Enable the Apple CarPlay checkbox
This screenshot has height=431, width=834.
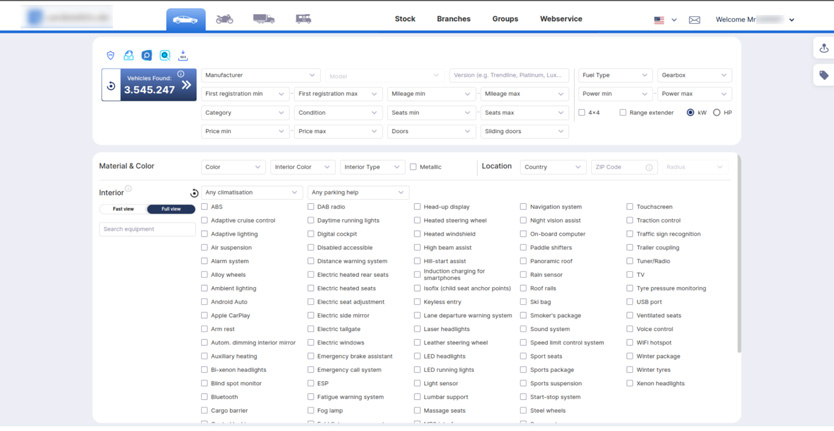205,315
